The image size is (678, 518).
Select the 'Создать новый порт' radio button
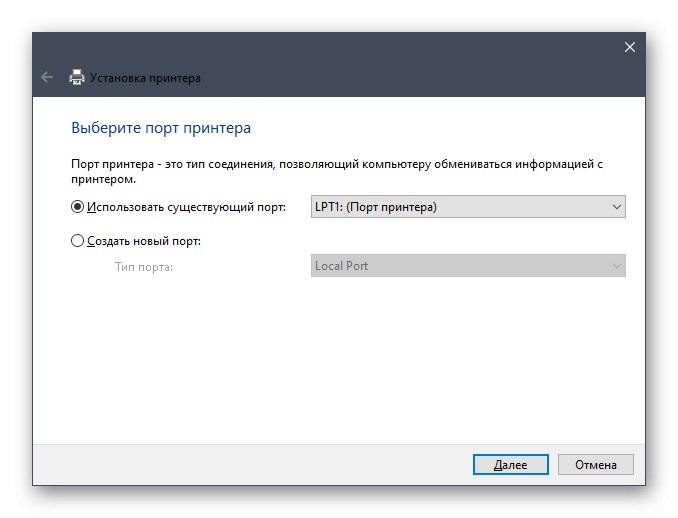[78, 241]
